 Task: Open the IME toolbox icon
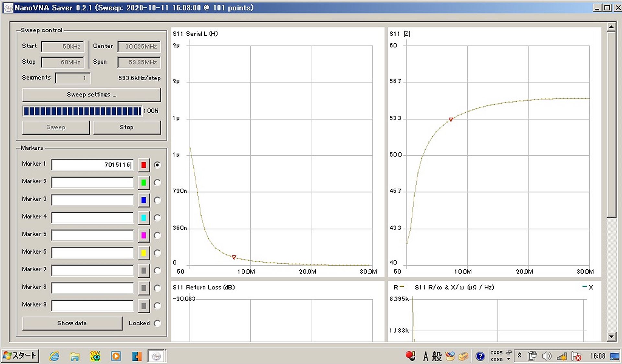[463, 356]
